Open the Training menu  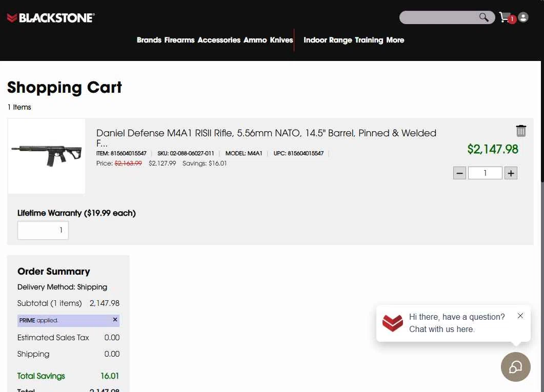pos(369,40)
